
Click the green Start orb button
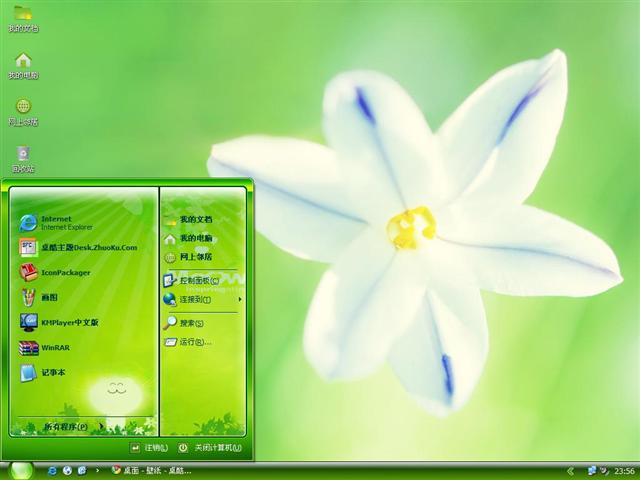pos(20,471)
